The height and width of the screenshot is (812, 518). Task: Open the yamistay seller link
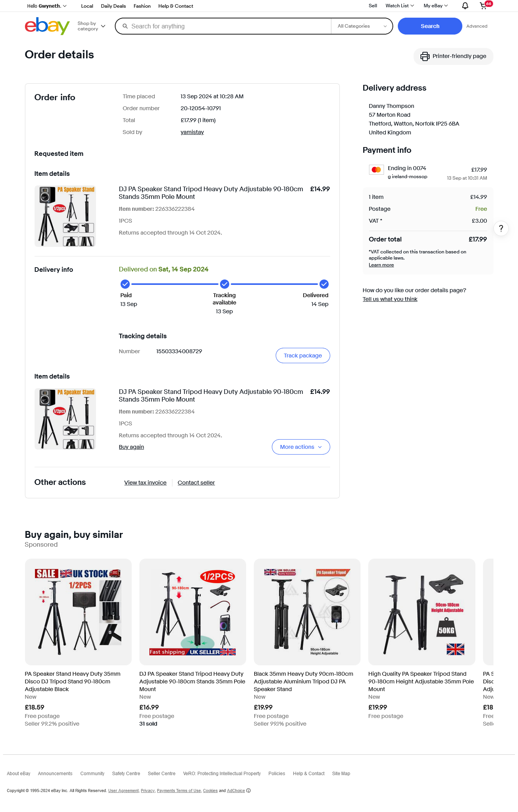(192, 132)
